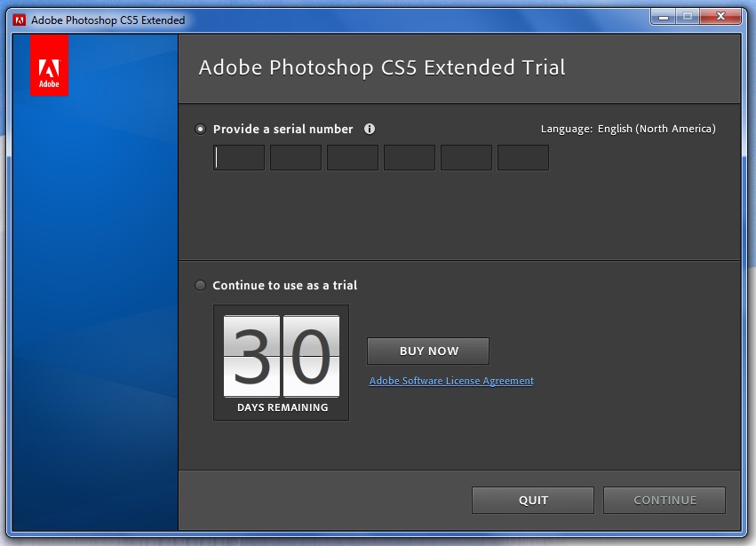This screenshot has width=756, height=546.
Task: Click the second serial number field
Action: click(x=296, y=157)
